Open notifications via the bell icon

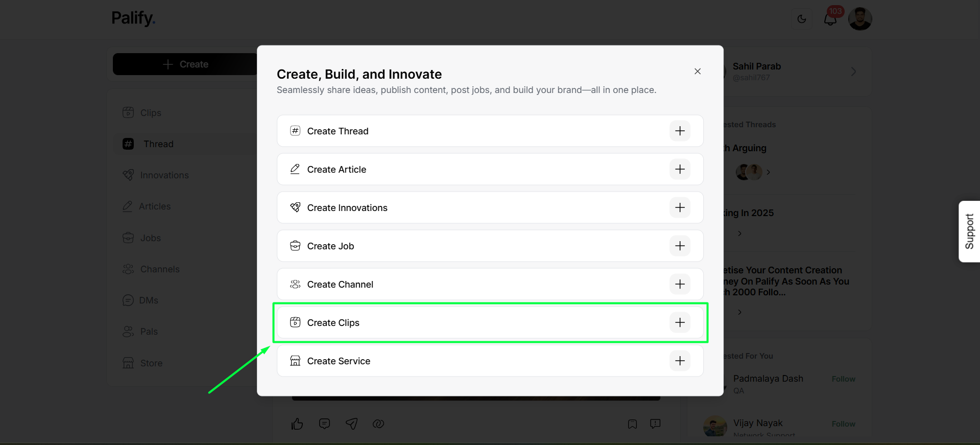tap(831, 19)
